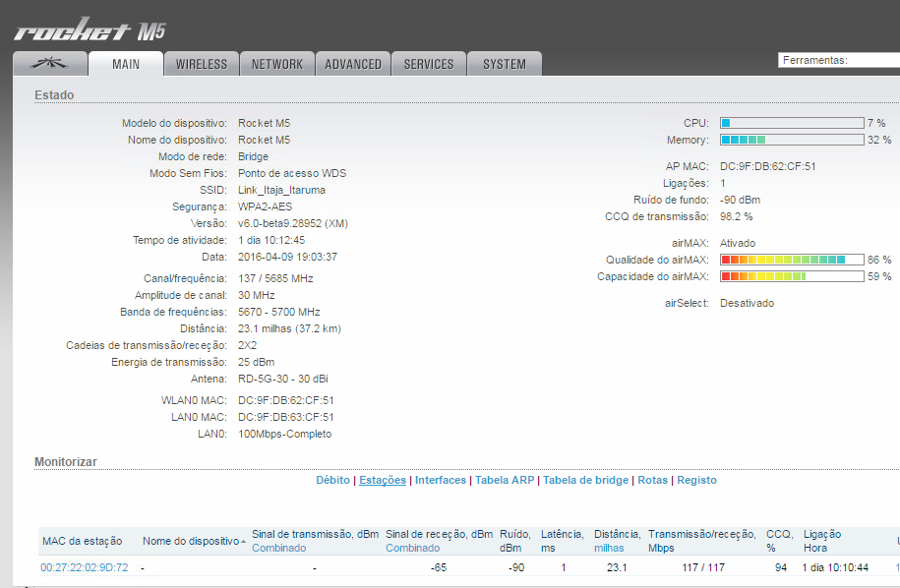Image resolution: width=900 pixels, height=588 pixels.
Task: View the Tabela ARP link
Action: coord(505,480)
